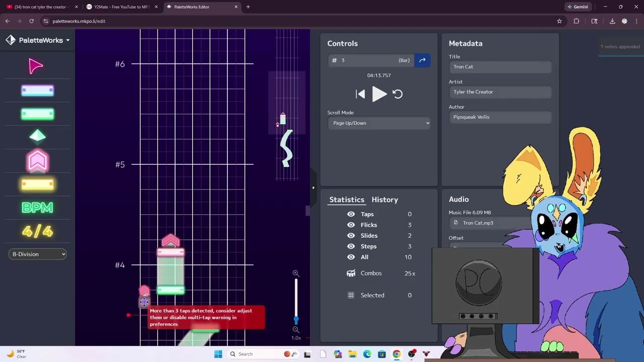Viewport: 644px width, 362px height.
Task: Open the Windows Start menu
Action: click(x=218, y=354)
